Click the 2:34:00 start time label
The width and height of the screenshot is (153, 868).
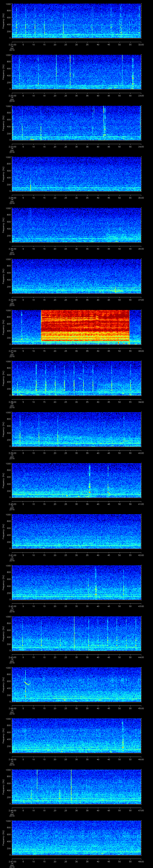coord(12,198)
